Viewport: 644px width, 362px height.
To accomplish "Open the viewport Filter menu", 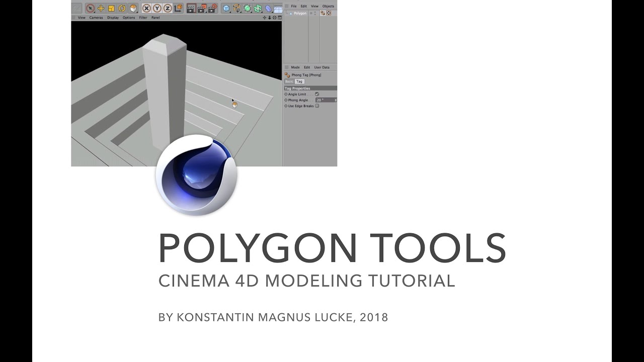I will [143, 18].
